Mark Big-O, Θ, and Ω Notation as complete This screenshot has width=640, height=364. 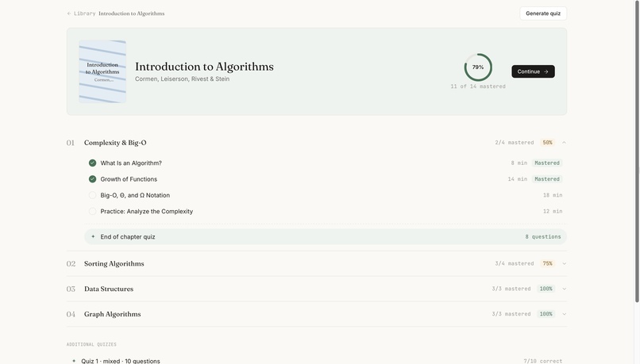coord(93,195)
